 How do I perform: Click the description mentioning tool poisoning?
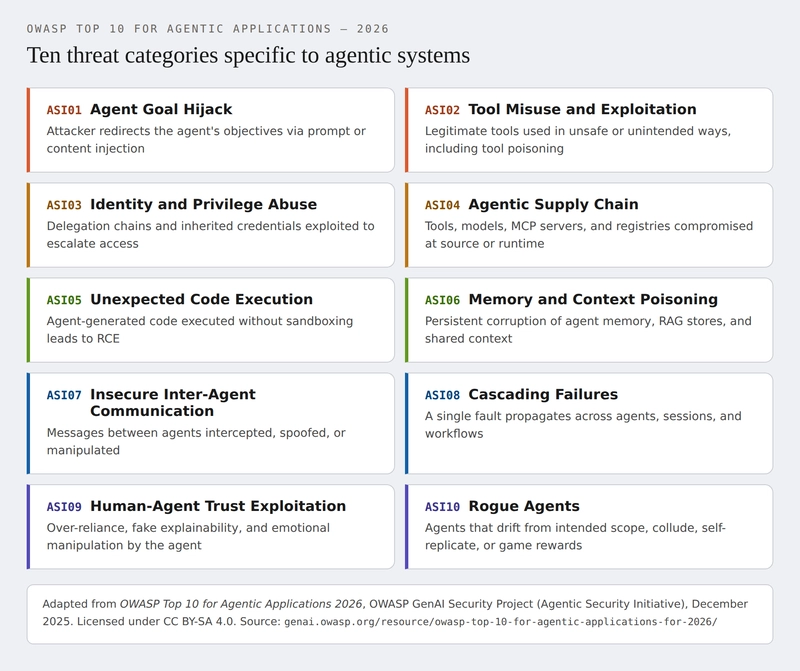(578, 139)
